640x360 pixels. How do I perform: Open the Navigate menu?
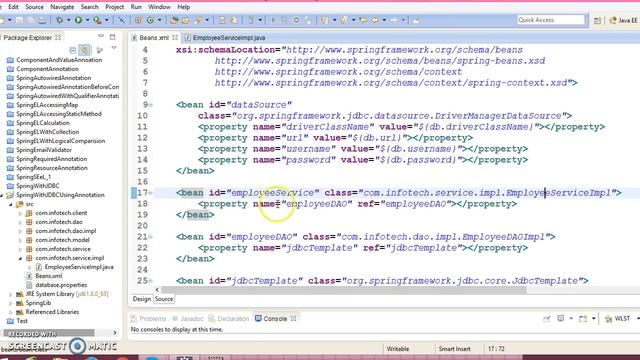click(62, 7)
